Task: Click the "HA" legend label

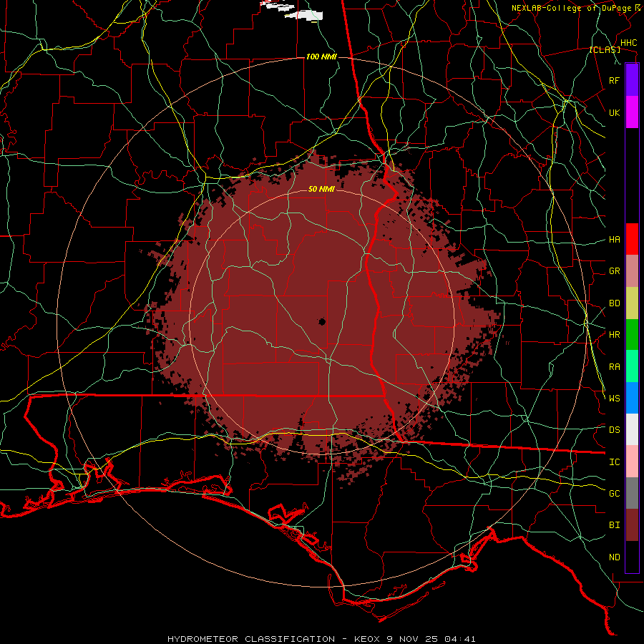Action: click(614, 240)
